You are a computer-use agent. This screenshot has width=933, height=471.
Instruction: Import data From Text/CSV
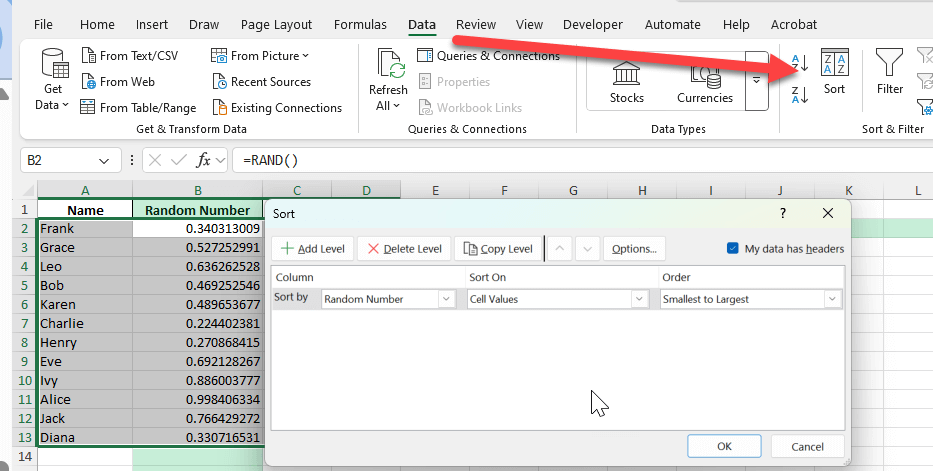point(130,56)
